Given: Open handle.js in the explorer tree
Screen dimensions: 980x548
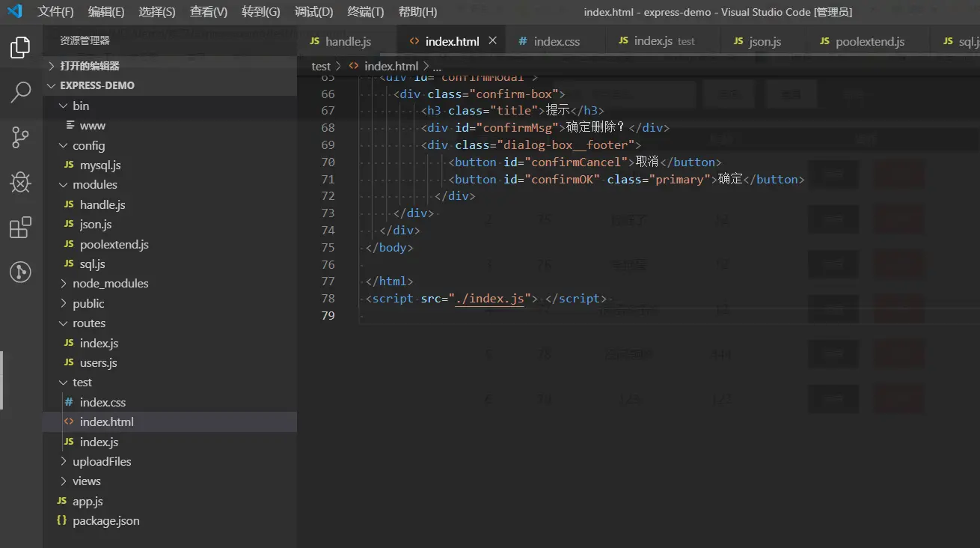Looking at the screenshot, I should (102, 204).
